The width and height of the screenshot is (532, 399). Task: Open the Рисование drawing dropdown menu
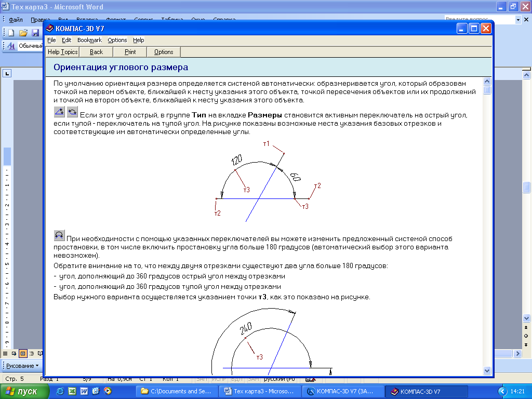point(22,366)
